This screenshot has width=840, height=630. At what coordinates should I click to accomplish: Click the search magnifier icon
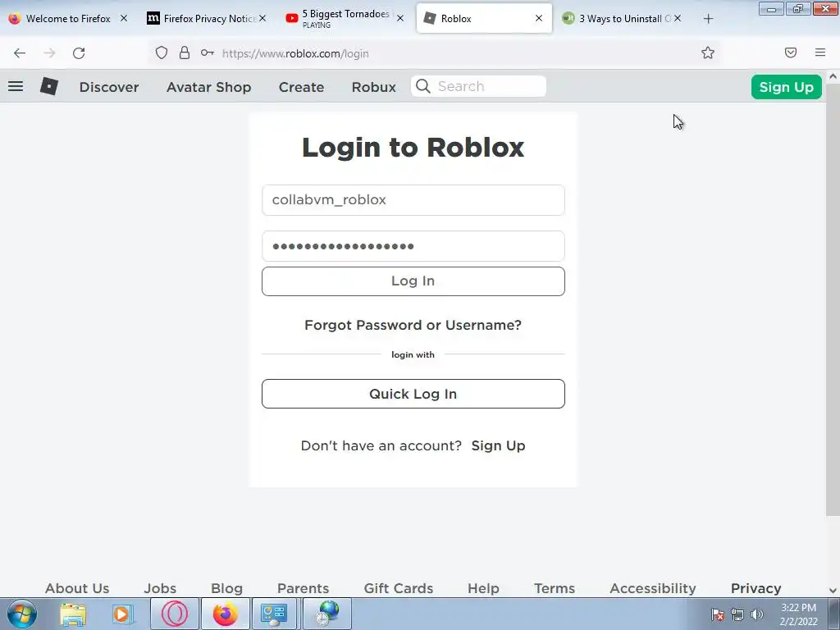(x=422, y=86)
